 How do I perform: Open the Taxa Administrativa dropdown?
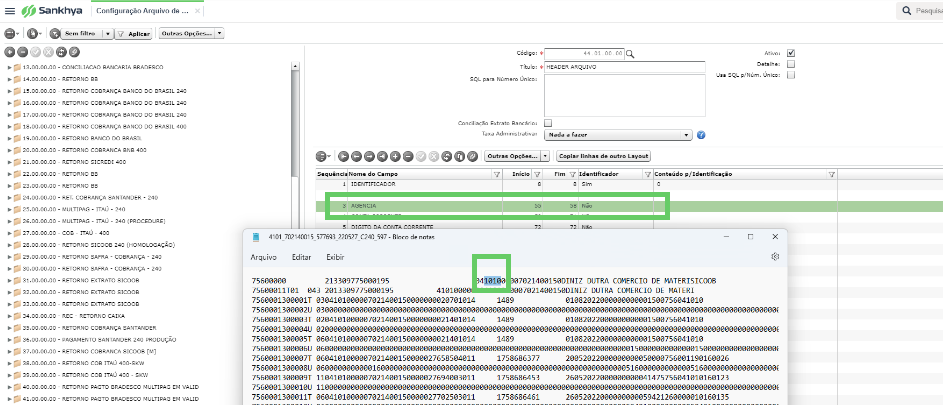[x=618, y=135]
